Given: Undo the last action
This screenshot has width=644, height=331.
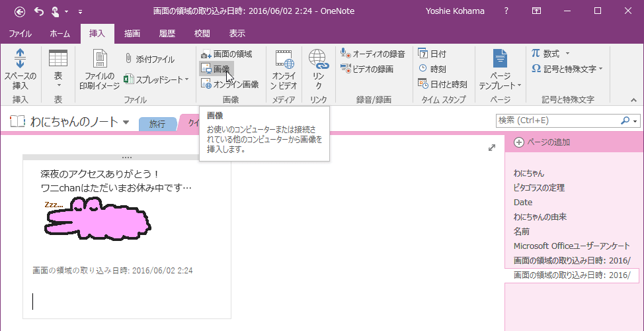Looking at the screenshot, I should [39, 11].
